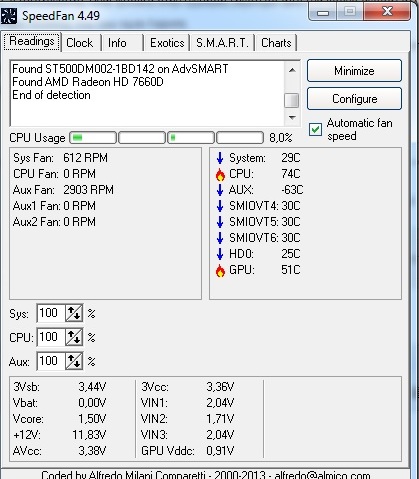
Task: Click the Sys speed percentage field
Action: point(51,313)
